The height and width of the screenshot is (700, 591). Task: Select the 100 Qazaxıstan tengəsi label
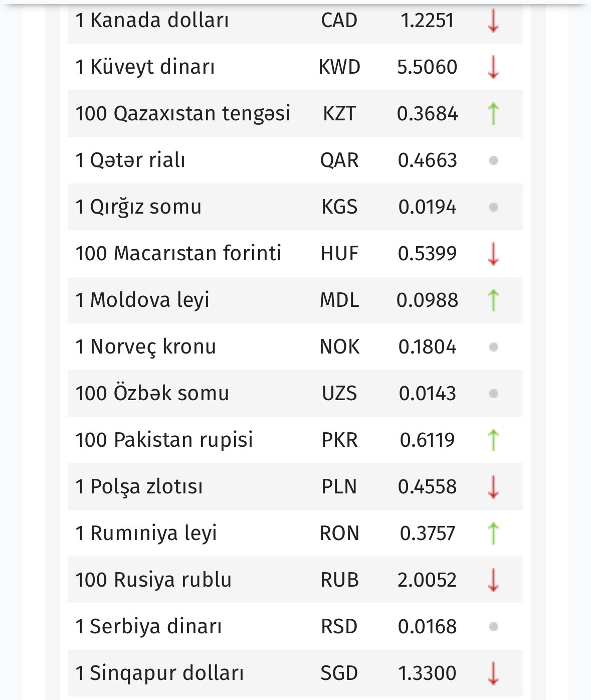tap(183, 113)
